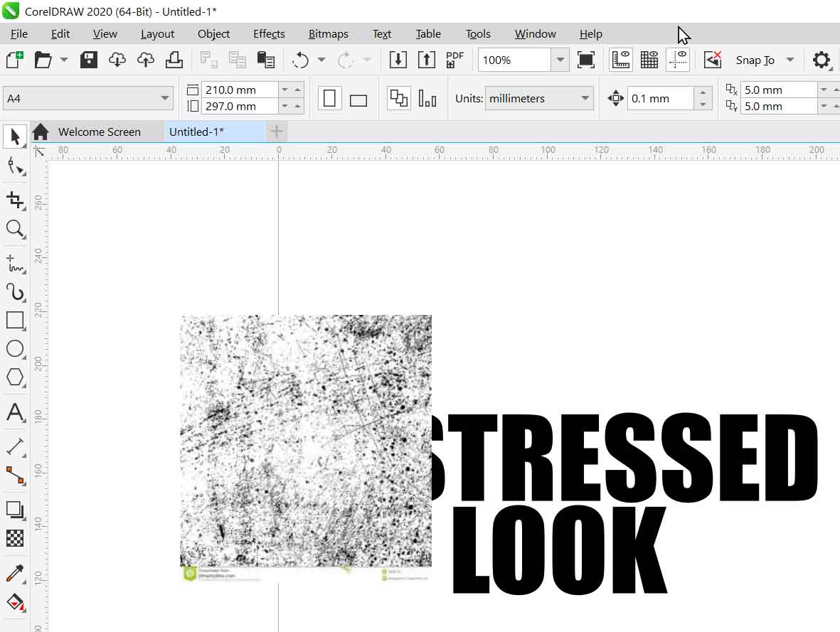Viewport: 840px width, 632px height.
Task: Switch to the Welcome Screen tab
Action: [99, 132]
